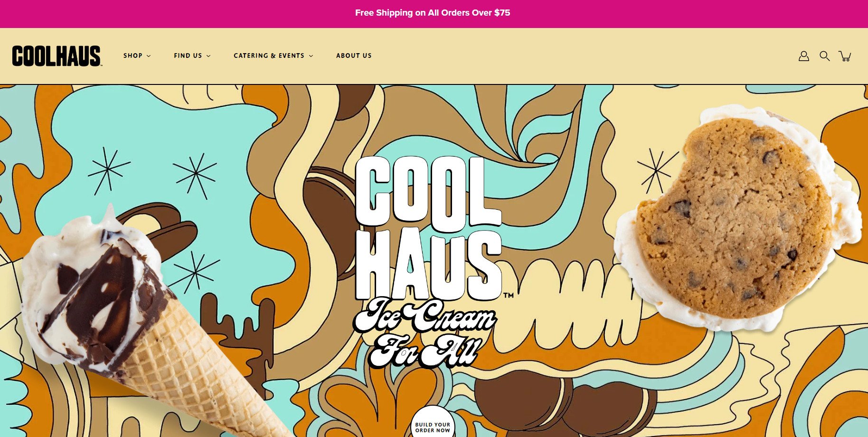
Task: Click the Ice Cream For All tagline
Action: pos(424,333)
